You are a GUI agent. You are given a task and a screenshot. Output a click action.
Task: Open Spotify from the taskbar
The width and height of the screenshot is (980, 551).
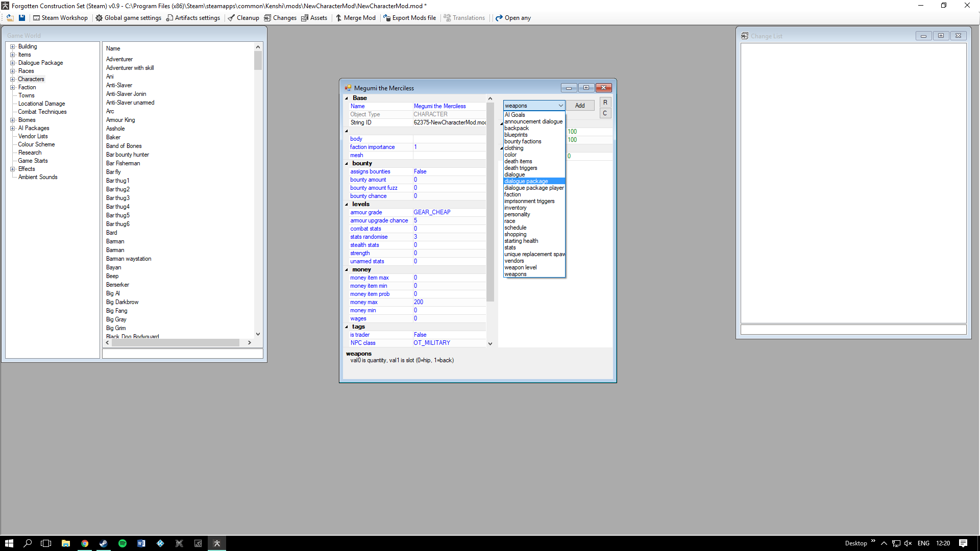[122, 543]
